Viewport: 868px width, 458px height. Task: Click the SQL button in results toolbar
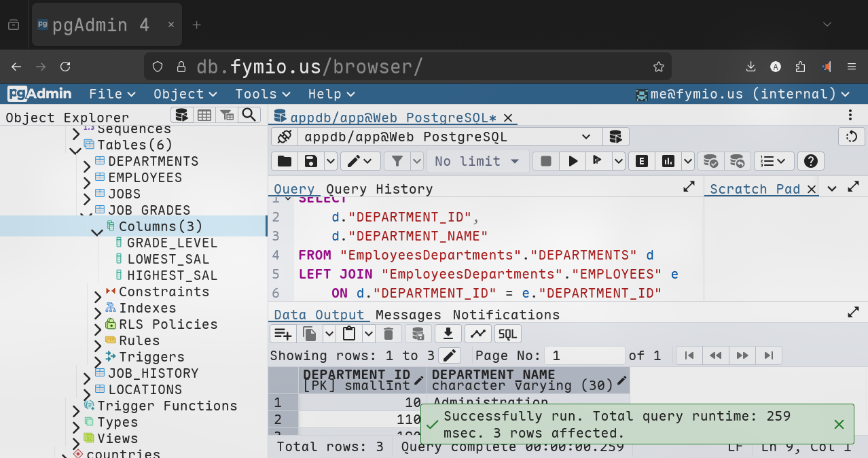[x=507, y=334]
